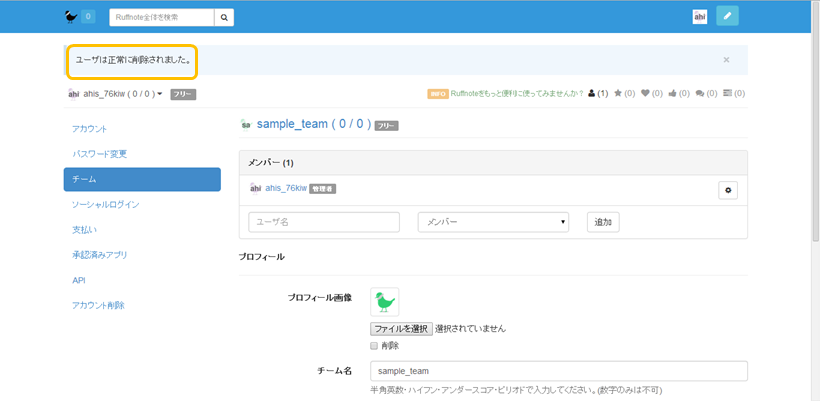The height and width of the screenshot is (401, 820).
Task: Click the Ruffnote bird logo
Action: point(70,17)
